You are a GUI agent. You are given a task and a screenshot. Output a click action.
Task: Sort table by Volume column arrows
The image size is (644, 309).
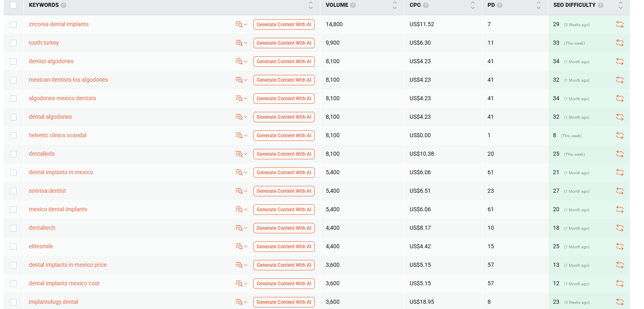point(395,5)
